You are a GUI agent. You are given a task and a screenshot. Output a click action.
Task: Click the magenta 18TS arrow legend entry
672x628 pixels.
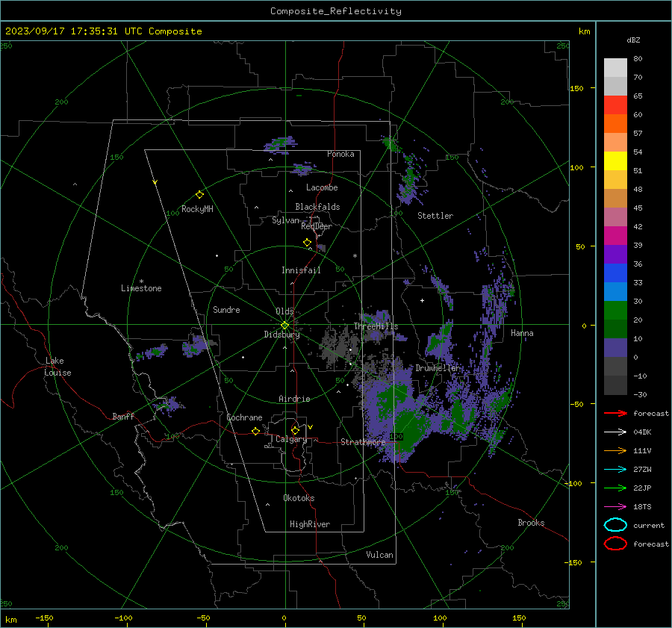tap(615, 507)
